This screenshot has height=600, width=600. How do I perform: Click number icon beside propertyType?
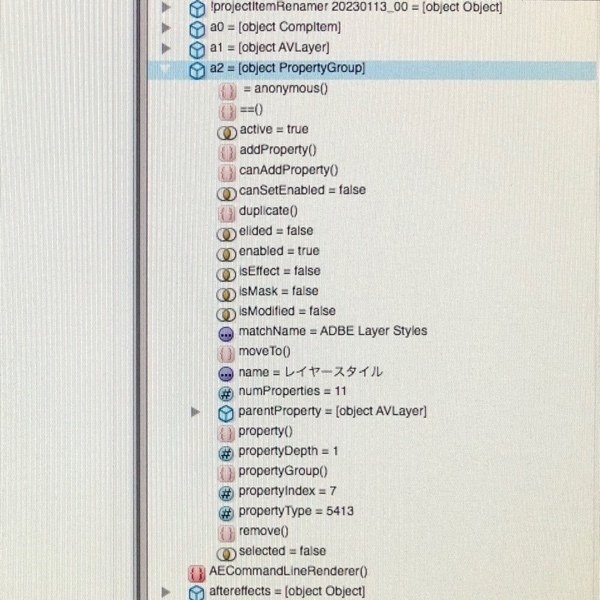click(226, 514)
